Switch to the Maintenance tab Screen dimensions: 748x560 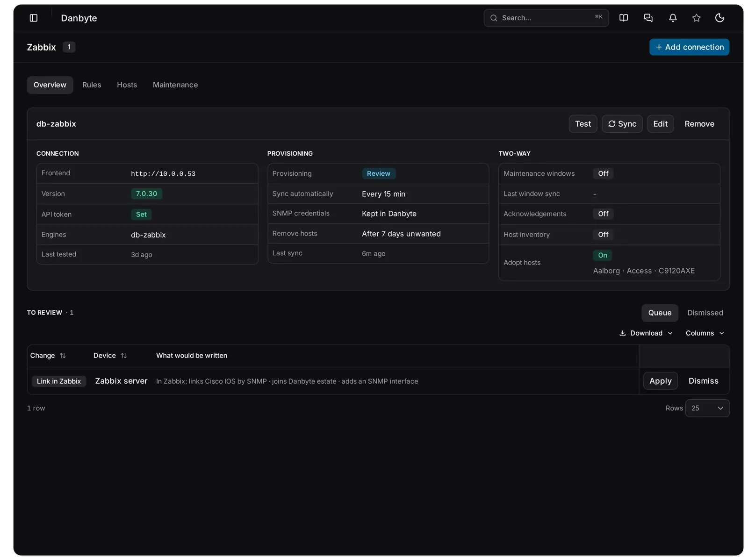point(175,85)
